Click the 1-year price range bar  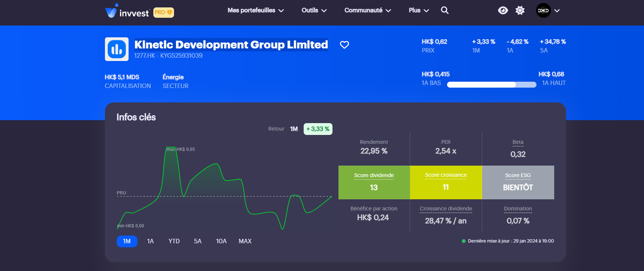click(x=491, y=85)
